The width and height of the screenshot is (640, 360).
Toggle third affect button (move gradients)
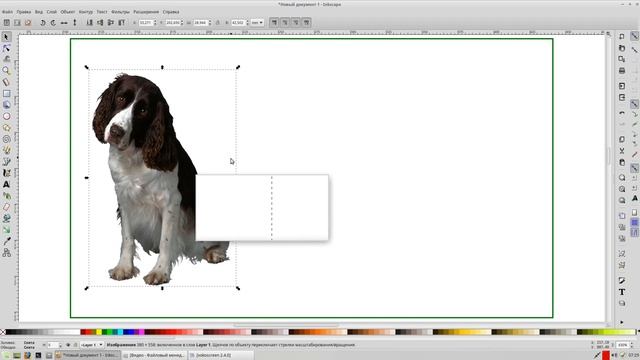(x=296, y=22)
